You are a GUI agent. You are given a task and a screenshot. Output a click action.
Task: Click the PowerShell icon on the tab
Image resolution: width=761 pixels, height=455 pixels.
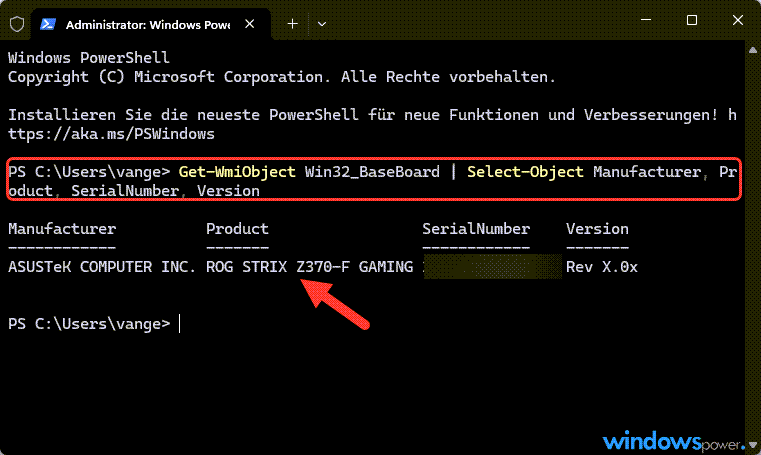tap(48, 24)
